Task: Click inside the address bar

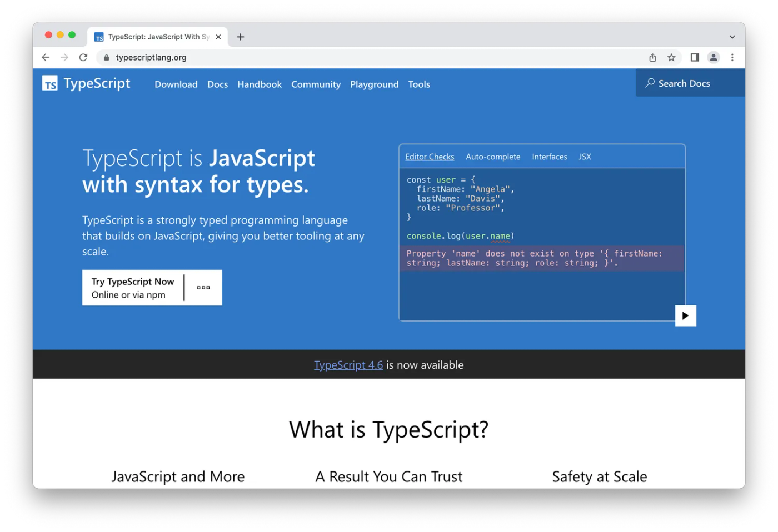Action: tap(333, 57)
